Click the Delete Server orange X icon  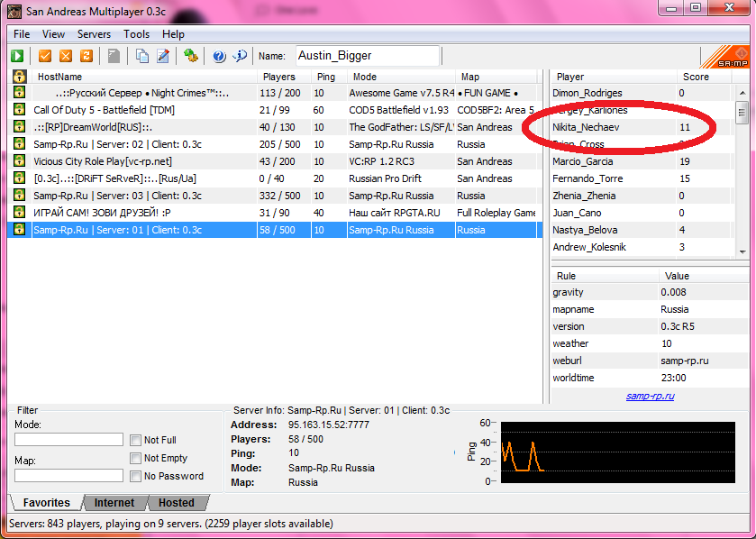click(66, 56)
